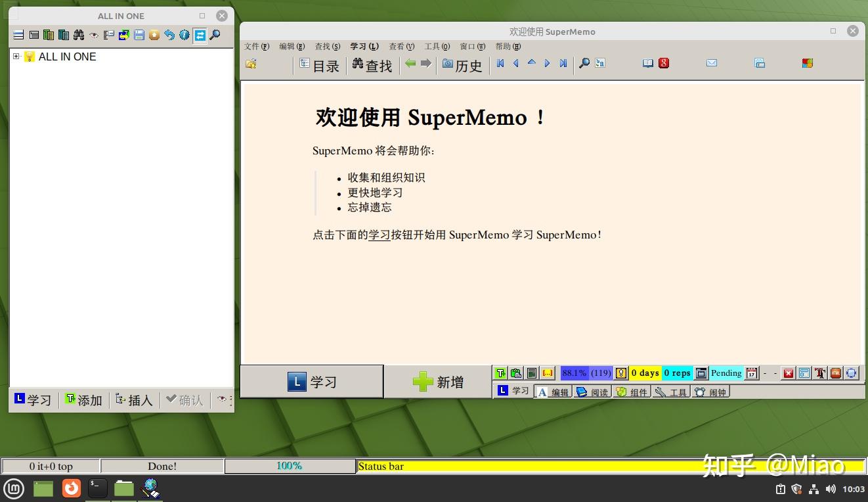Switch to the 编辑 tab
The image size is (868, 502).
[x=553, y=392]
